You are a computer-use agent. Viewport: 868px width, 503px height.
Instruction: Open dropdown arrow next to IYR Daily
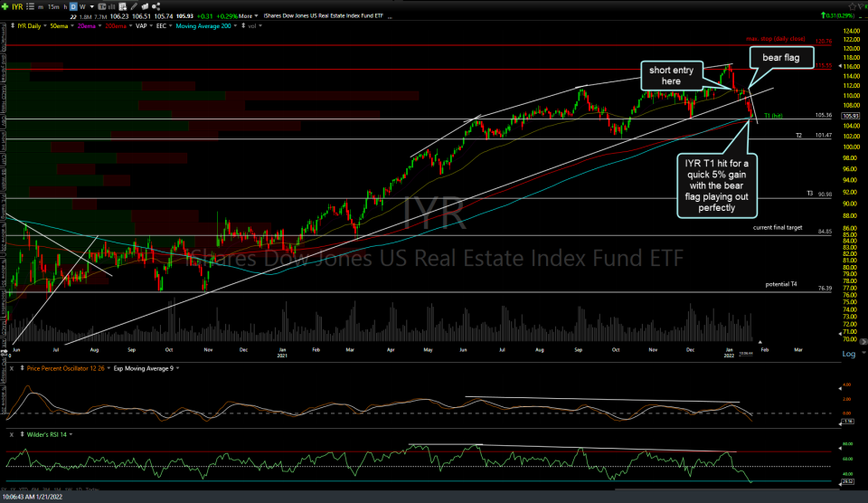click(45, 25)
